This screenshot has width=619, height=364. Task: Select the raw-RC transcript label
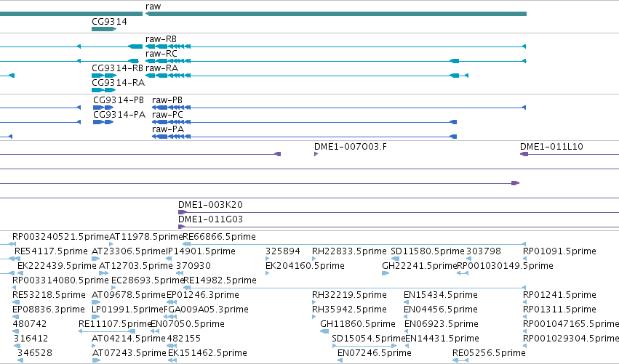(161, 54)
